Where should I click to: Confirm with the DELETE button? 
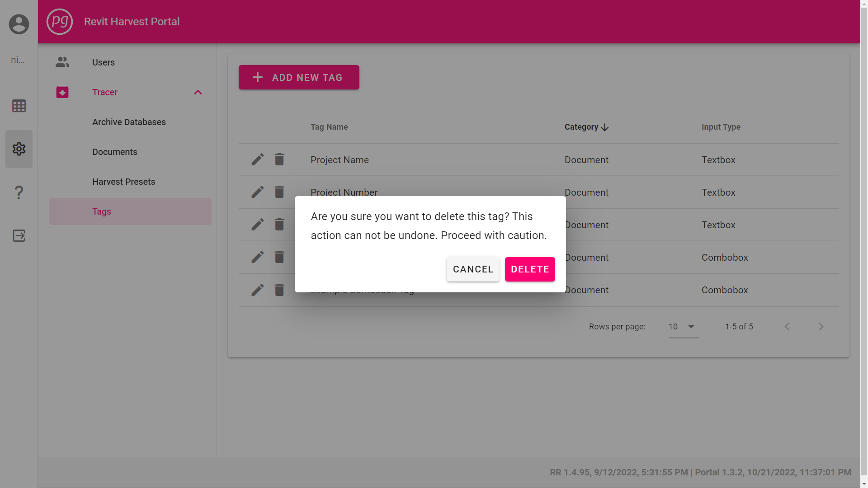click(529, 269)
